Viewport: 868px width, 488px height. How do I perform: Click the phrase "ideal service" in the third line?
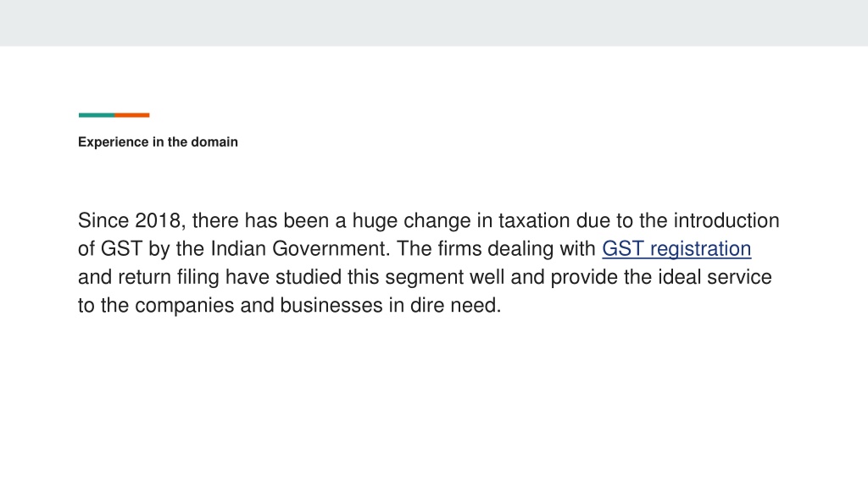point(715,277)
